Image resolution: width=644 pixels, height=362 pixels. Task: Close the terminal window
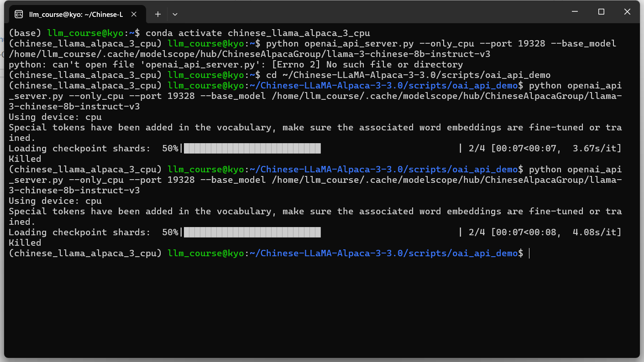(x=627, y=12)
